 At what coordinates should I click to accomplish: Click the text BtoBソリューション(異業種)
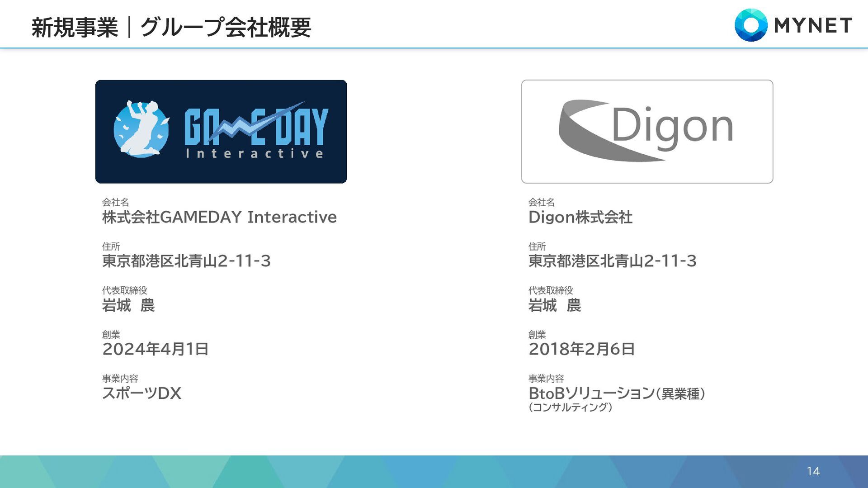[x=617, y=393]
